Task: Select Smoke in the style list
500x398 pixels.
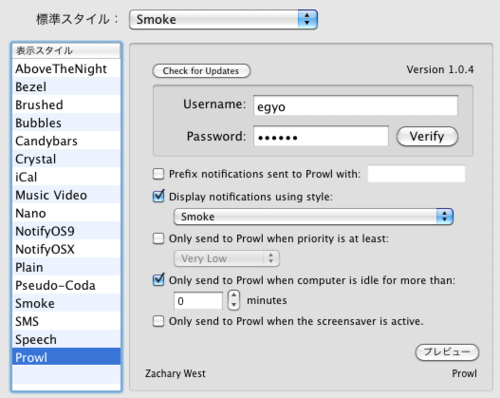Action: click(66, 303)
